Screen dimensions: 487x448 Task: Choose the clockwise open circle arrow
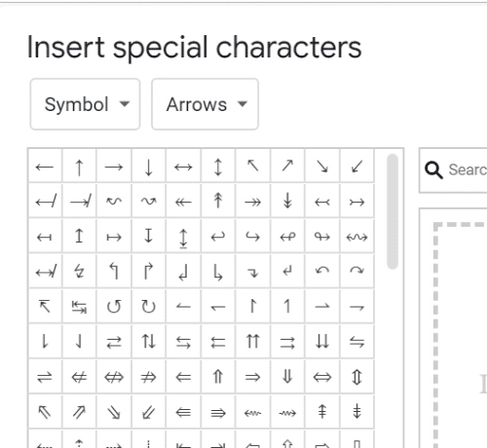(149, 307)
